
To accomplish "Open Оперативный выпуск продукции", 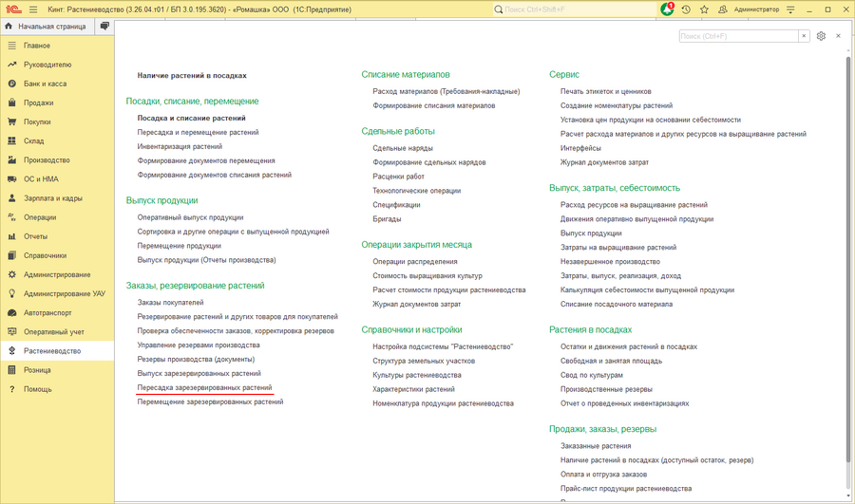I will [190, 217].
